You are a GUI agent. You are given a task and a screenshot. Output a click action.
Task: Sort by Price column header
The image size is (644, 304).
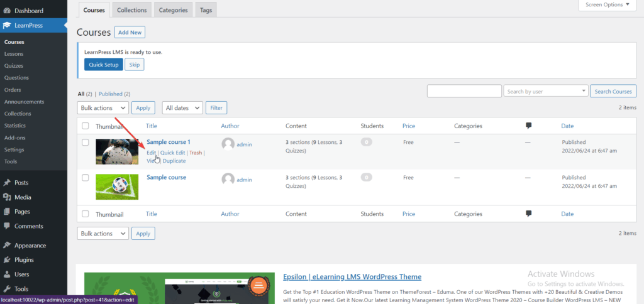[409, 126]
